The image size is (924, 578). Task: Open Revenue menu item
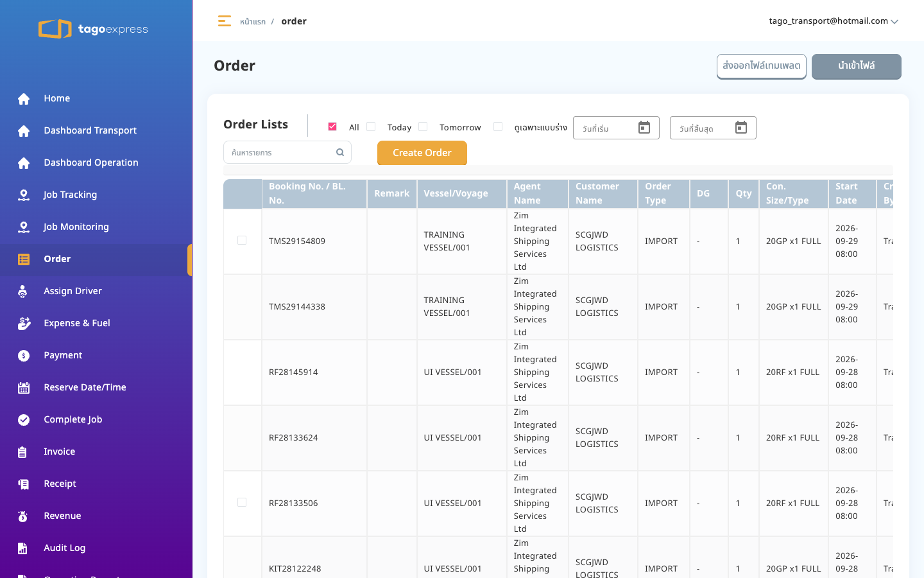(96, 516)
